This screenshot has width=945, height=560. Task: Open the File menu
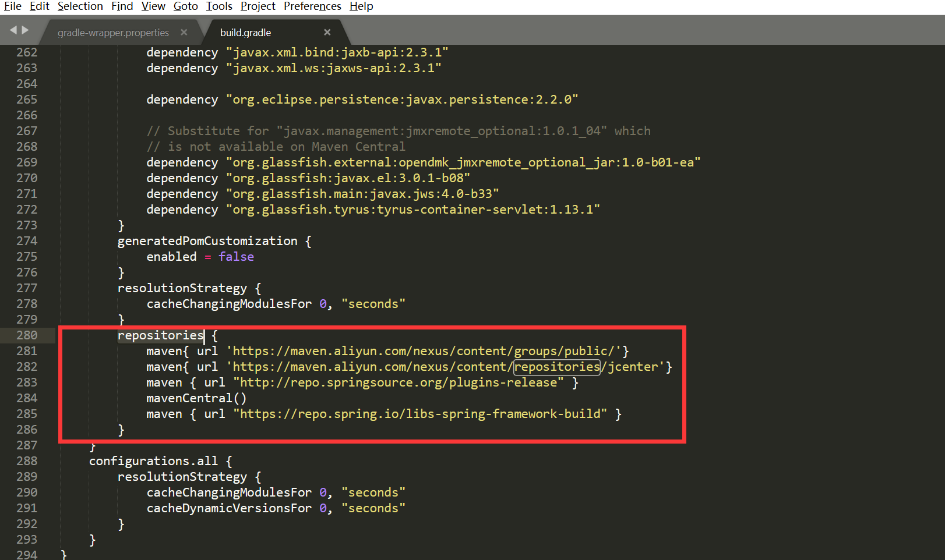coord(12,6)
